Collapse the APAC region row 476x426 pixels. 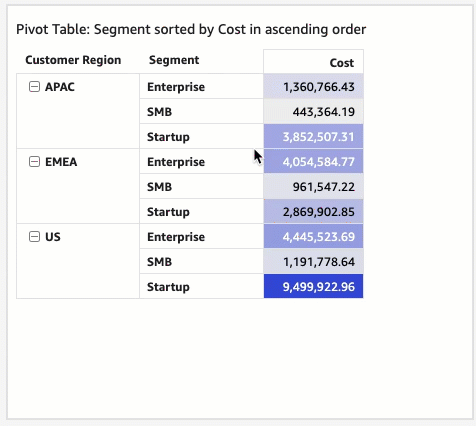34,87
